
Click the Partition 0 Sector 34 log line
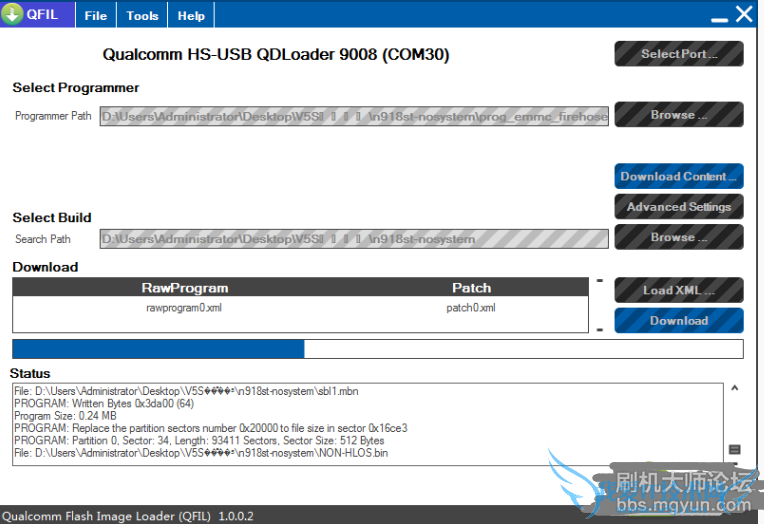[199, 440]
